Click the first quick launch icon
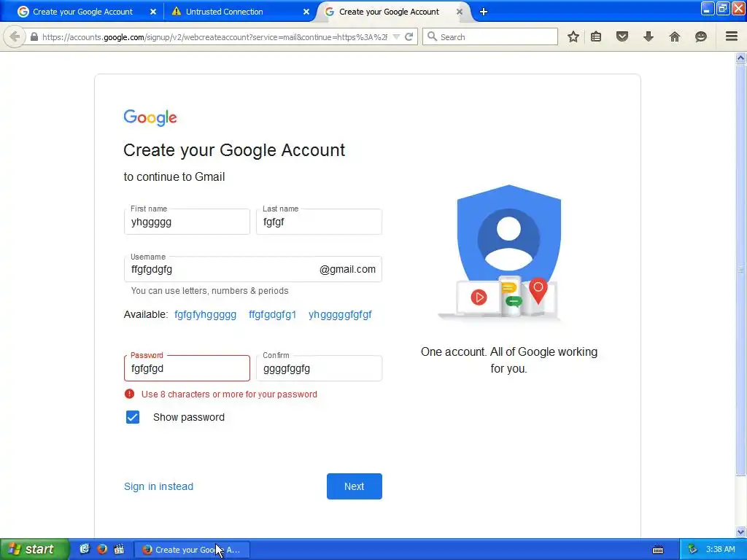The height and width of the screenshot is (560, 747). pyautogui.click(x=85, y=549)
